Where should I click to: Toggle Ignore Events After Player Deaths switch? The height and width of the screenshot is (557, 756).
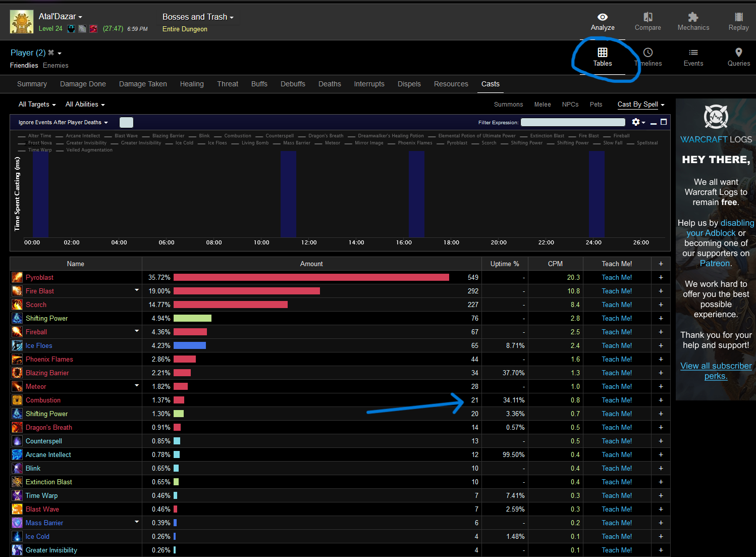(x=126, y=122)
